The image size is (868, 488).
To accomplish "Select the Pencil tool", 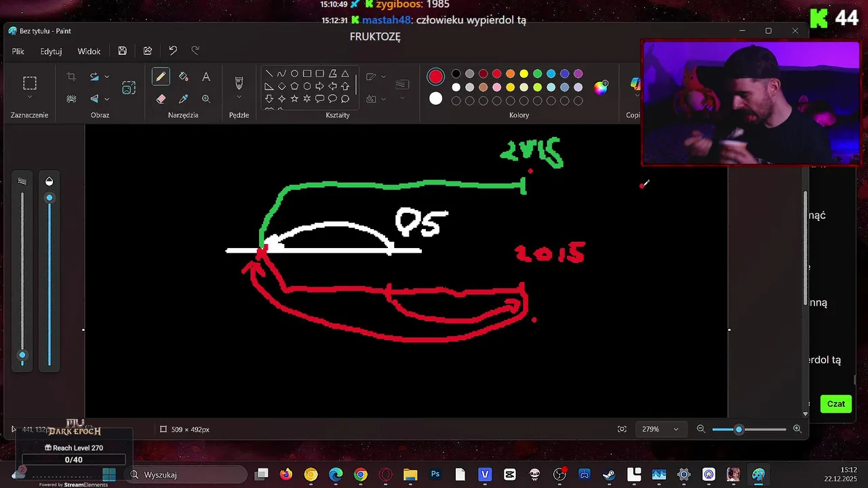I will [161, 77].
